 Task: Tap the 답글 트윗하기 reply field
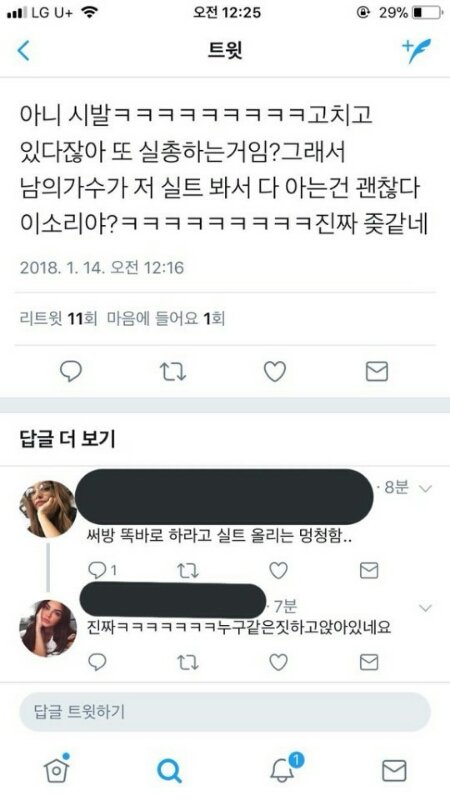pos(224,711)
